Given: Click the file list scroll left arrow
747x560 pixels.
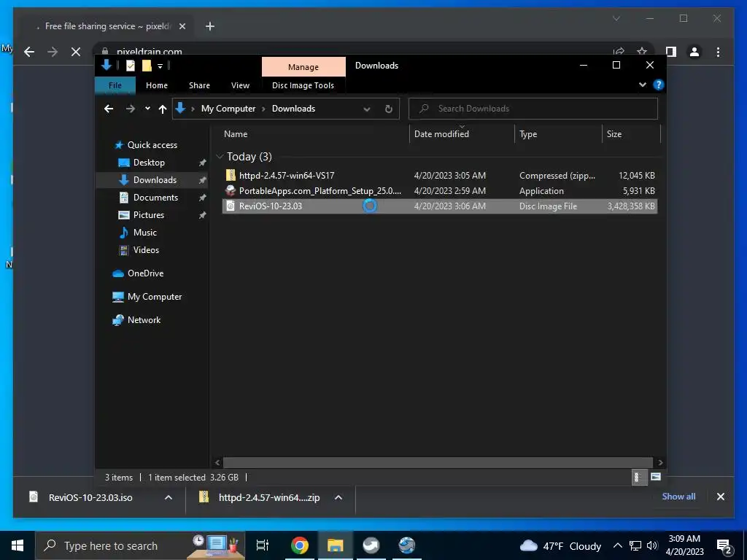Looking at the screenshot, I should pos(217,462).
